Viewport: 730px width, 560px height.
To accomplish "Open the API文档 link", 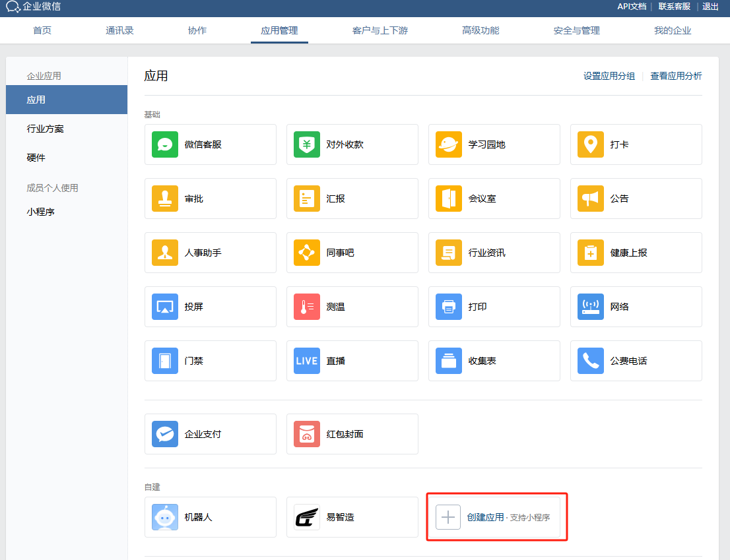I will click(x=632, y=7).
